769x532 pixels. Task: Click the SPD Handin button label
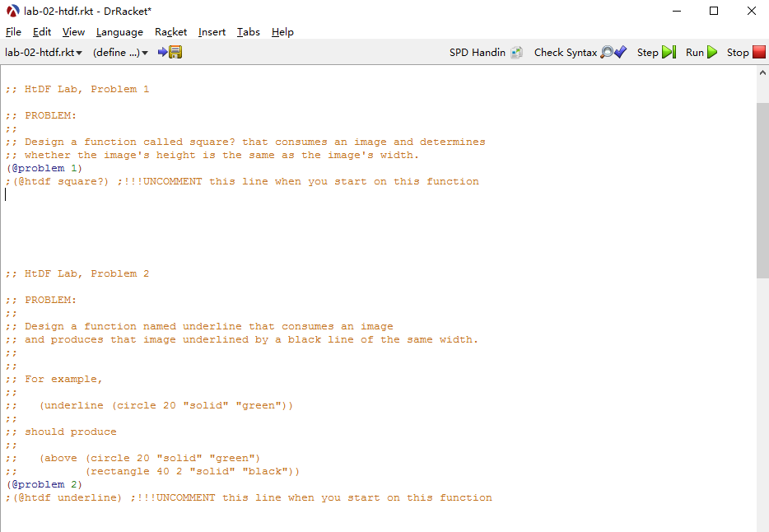pos(478,52)
